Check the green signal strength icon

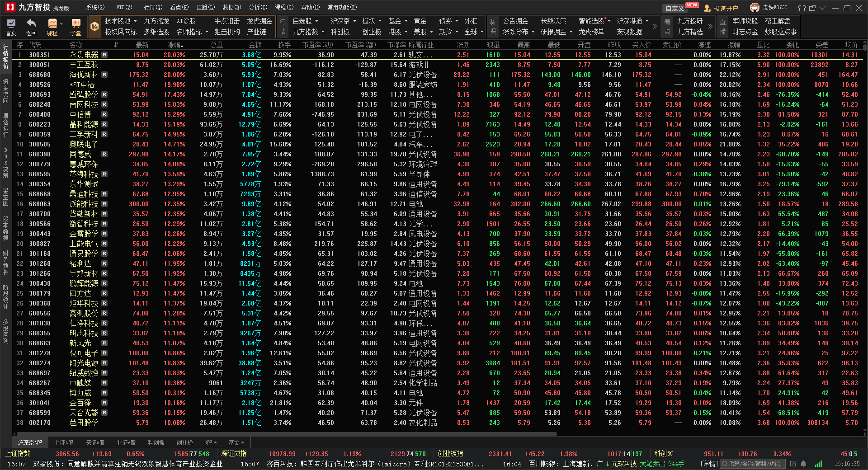tap(818, 464)
